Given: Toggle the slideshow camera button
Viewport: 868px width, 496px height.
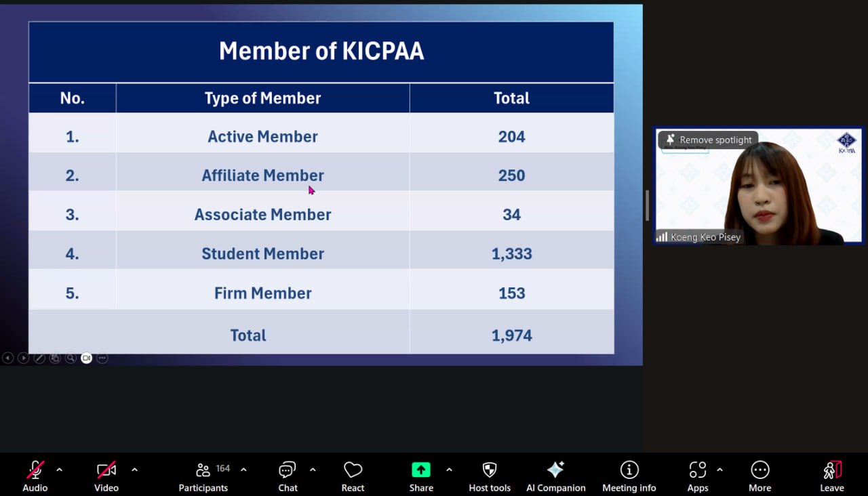Looking at the screenshot, I should point(86,358).
